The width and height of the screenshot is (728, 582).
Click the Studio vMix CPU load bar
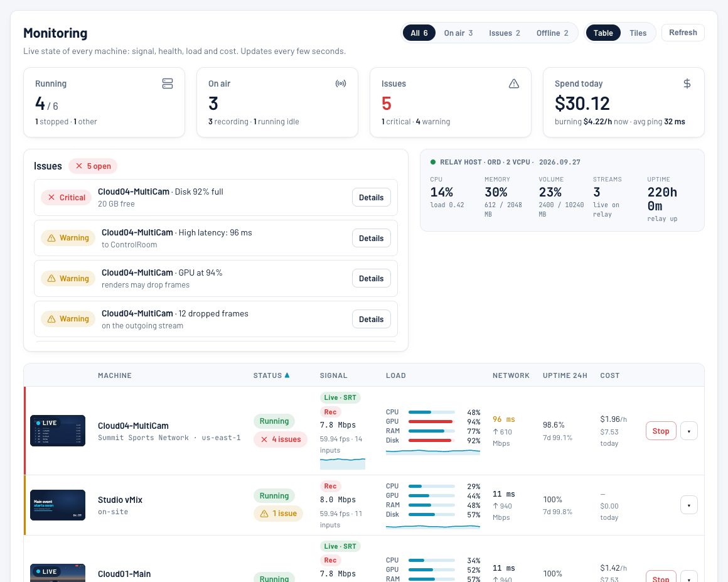(x=431, y=487)
